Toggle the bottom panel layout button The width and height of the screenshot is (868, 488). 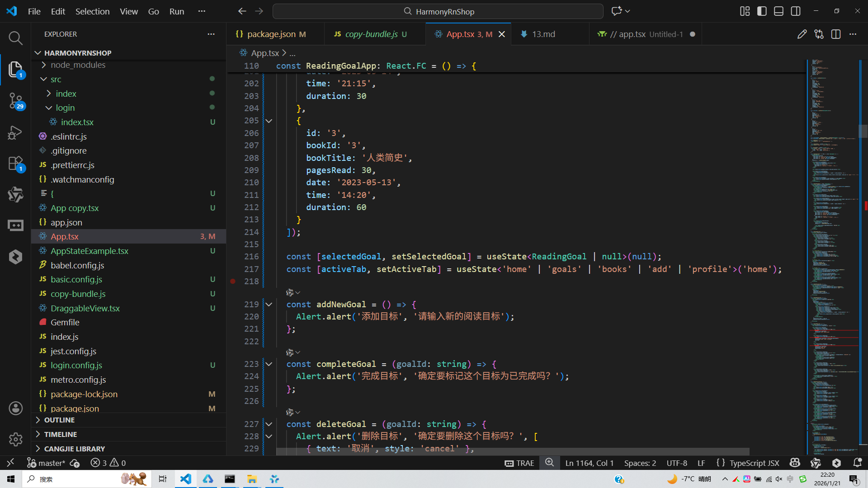point(778,11)
